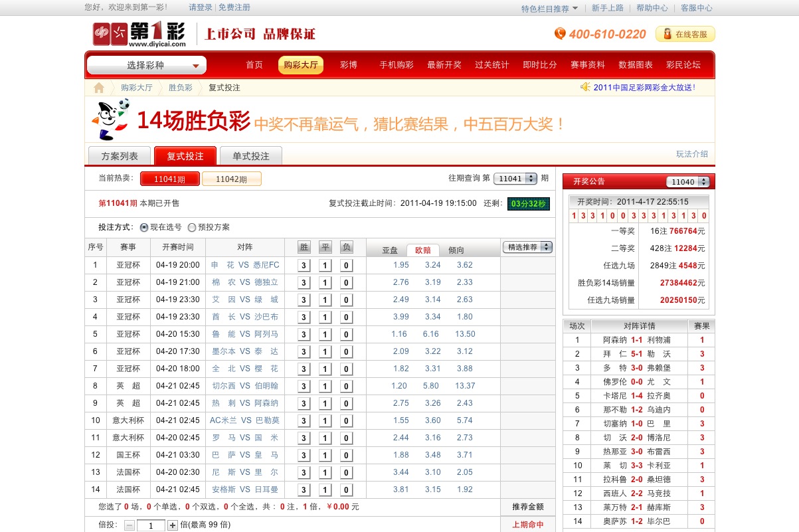Click the 14场胜负彩 mascot image
Image resolution: width=799 pixels, height=532 pixels.
110,120
